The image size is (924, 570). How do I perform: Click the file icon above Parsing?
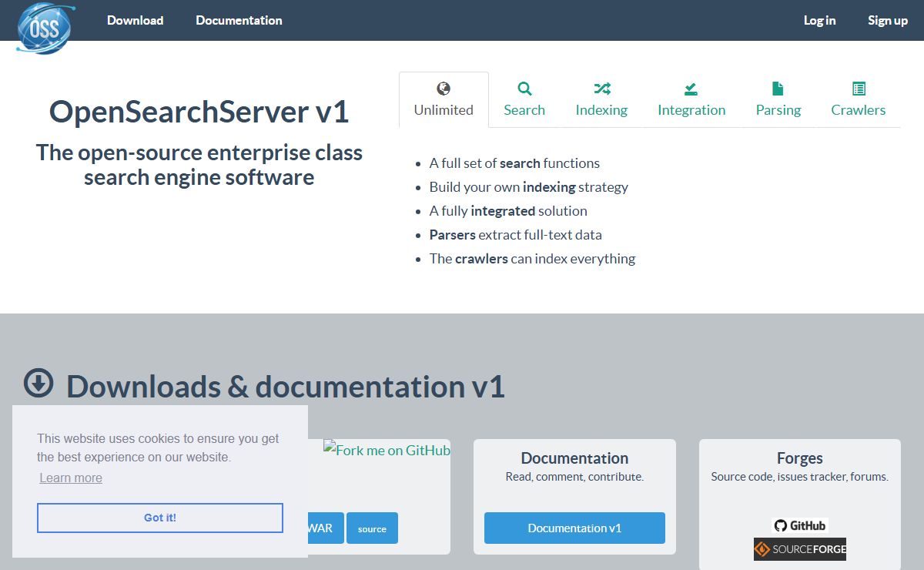pos(778,89)
